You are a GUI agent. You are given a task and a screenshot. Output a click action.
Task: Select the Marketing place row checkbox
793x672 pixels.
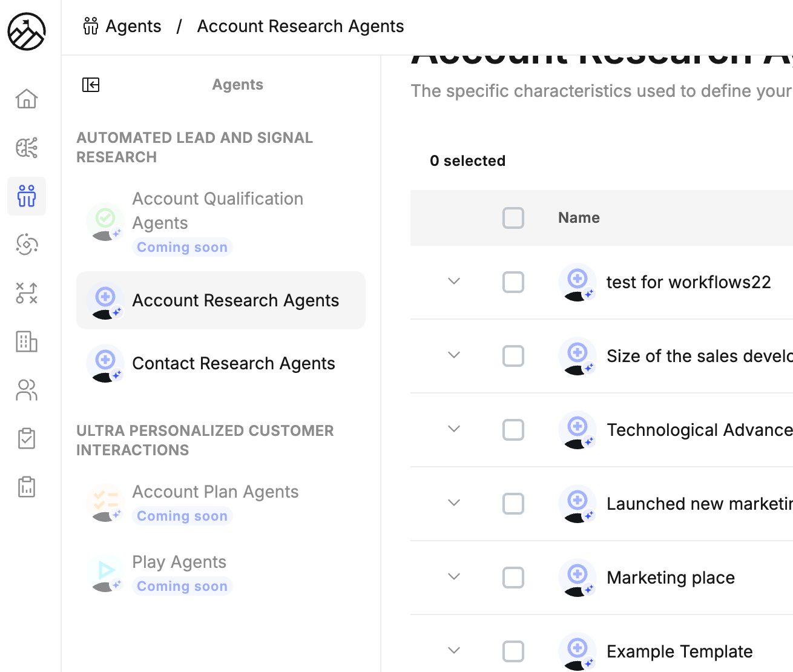point(513,578)
